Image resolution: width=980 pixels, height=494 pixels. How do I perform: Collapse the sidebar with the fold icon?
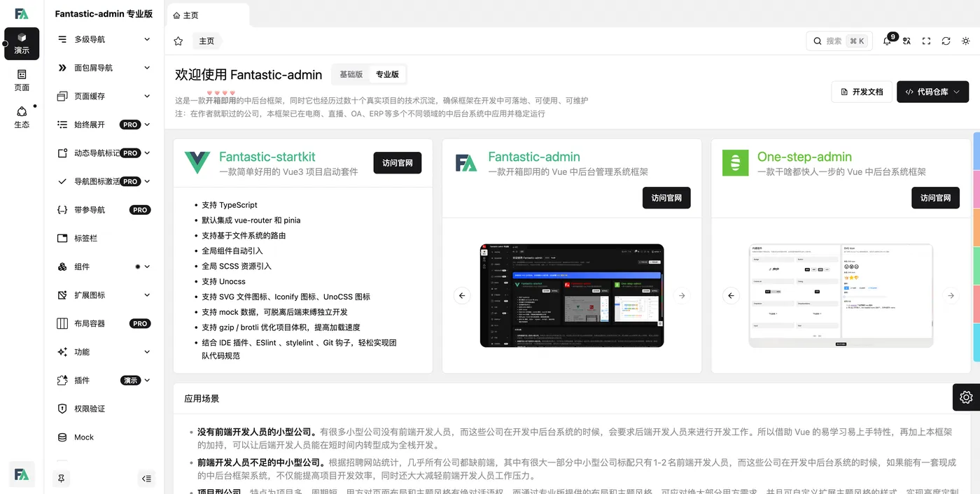click(x=146, y=479)
